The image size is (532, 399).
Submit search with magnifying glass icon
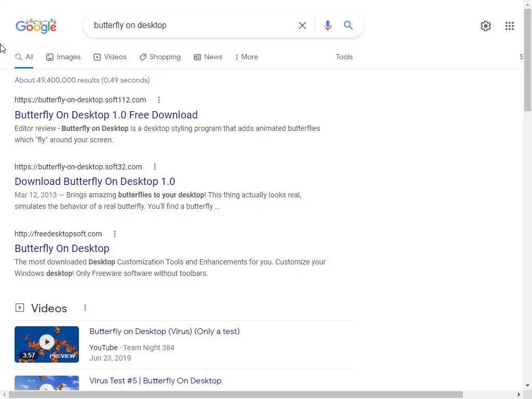coord(348,25)
